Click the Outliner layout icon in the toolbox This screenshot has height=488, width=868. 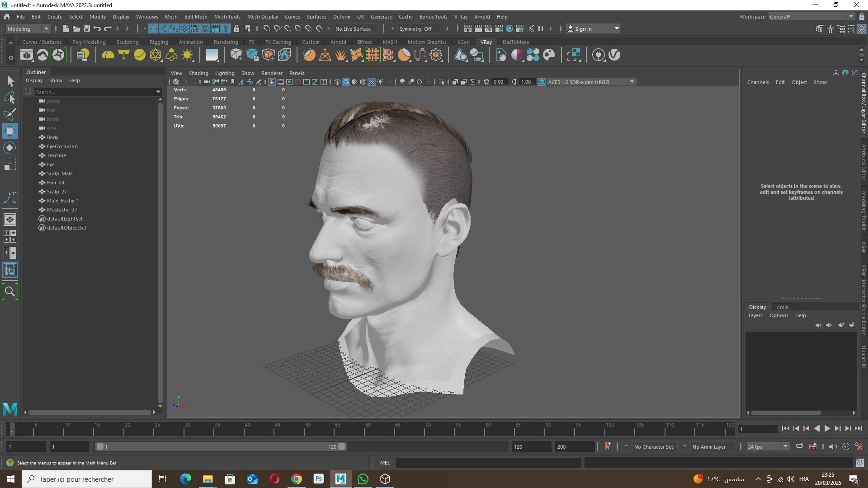coord(10,270)
